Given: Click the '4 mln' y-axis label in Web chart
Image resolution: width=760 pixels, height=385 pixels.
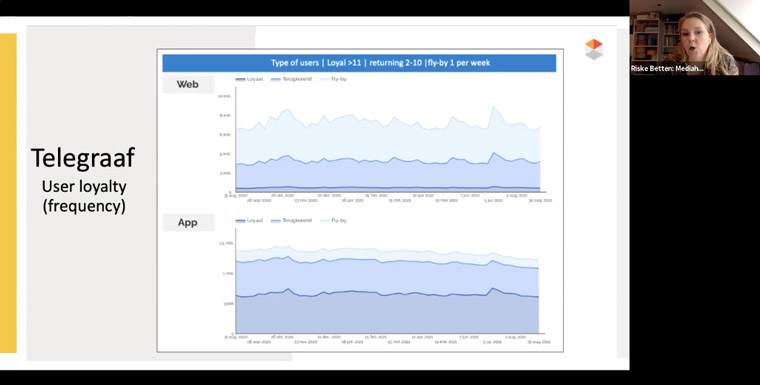Looking at the screenshot, I should (225, 154).
